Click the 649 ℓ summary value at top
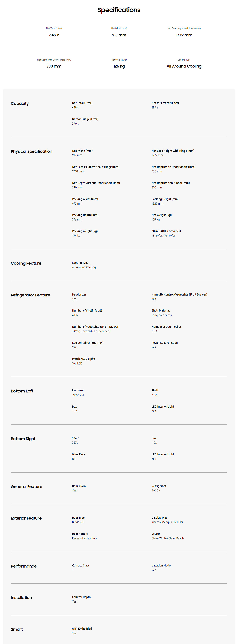The image size is (238, 644). tap(54, 35)
